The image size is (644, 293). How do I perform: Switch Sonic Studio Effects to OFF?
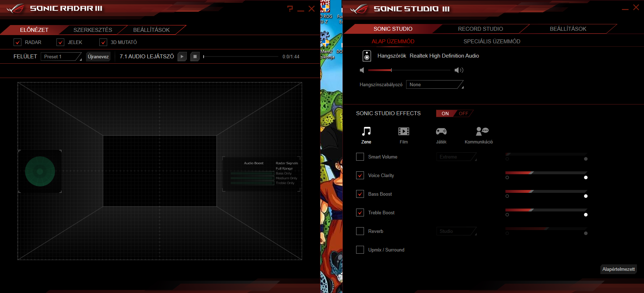coord(464,113)
